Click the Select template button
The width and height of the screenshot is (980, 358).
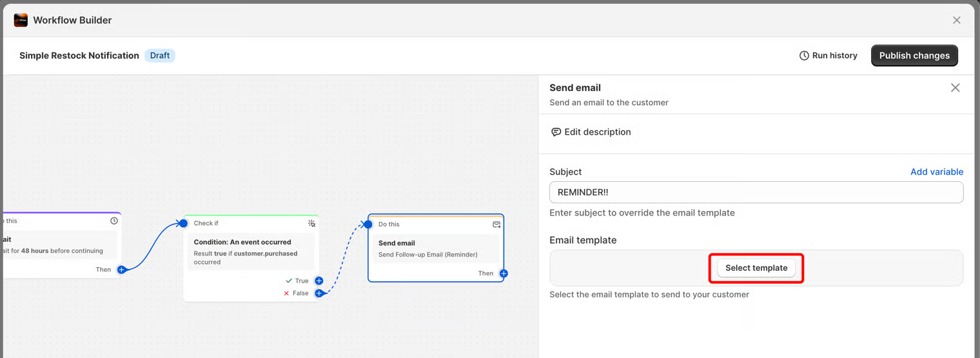[x=756, y=268]
